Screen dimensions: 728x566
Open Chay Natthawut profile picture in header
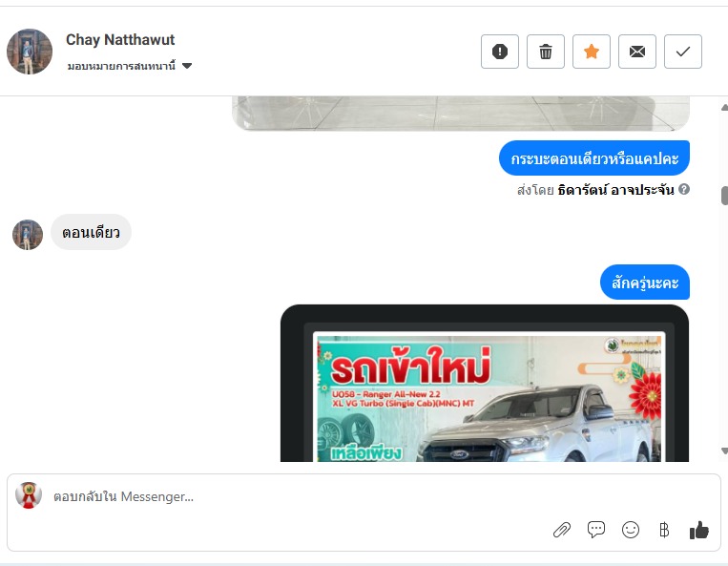pyautogui.click(x=30, y=52)
